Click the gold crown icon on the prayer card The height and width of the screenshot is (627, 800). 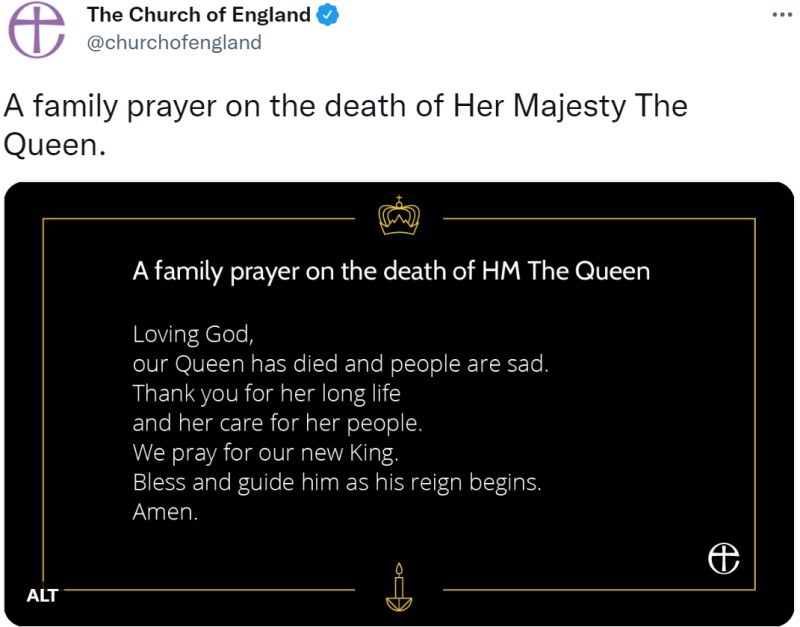[x=399, y=215]
